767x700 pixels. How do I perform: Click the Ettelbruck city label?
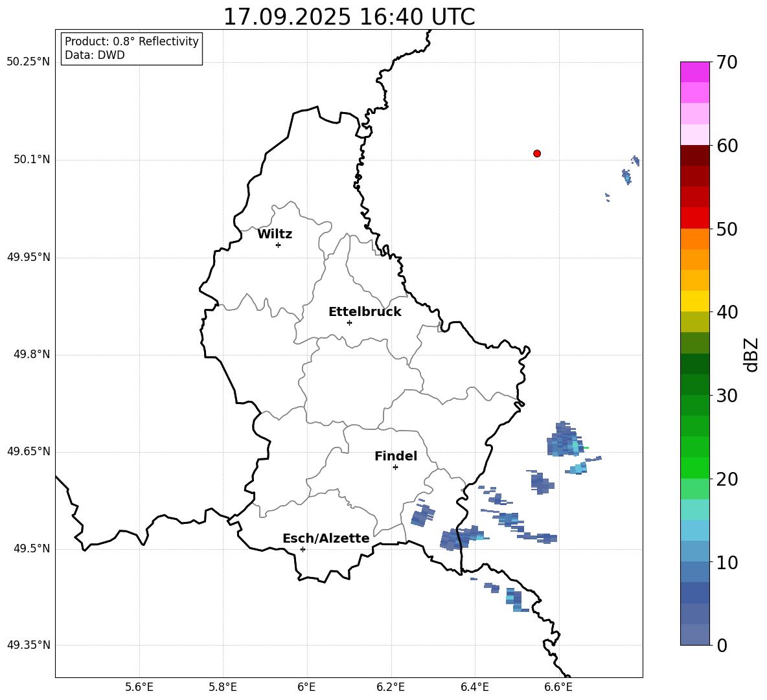tap(365, 312)
